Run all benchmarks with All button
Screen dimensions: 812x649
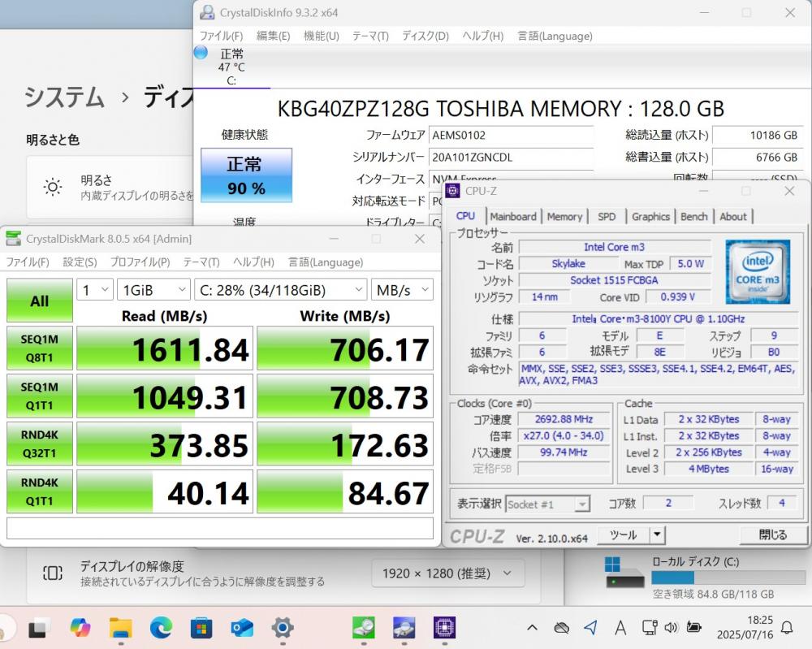[x=39, y=301]
